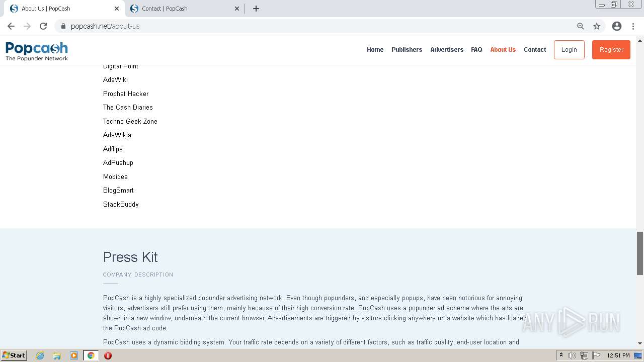Click the scrollbar down arrow
644x362 pixels.
click(640, 343)
